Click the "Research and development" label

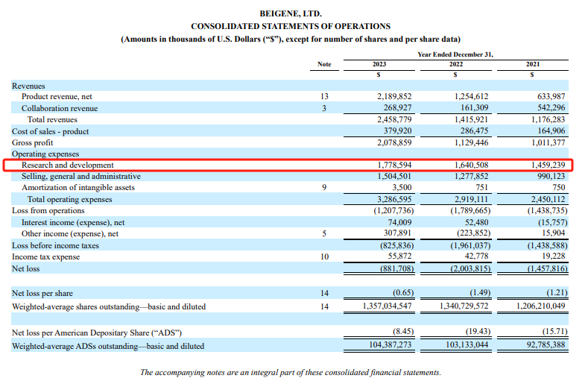[x=68, y=165]
